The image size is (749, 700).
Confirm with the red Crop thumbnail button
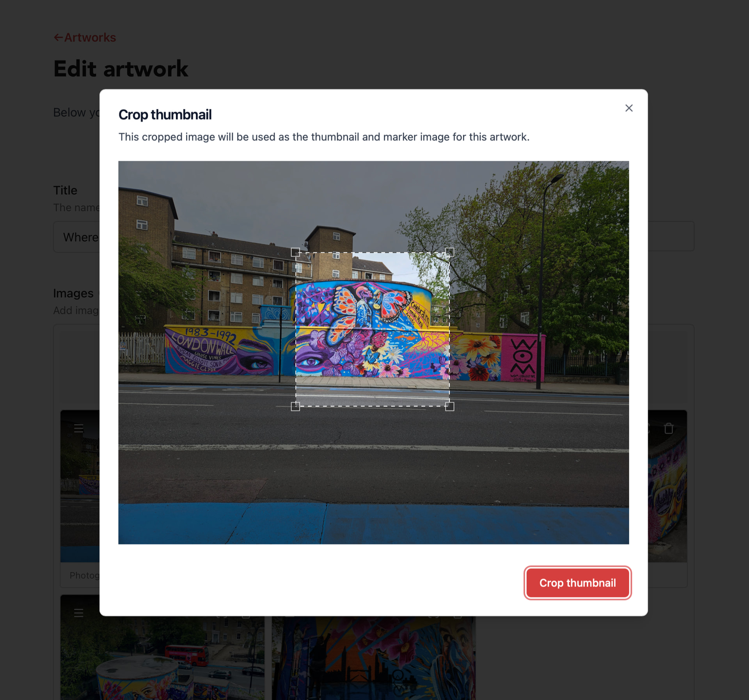[x=577, y=583]
